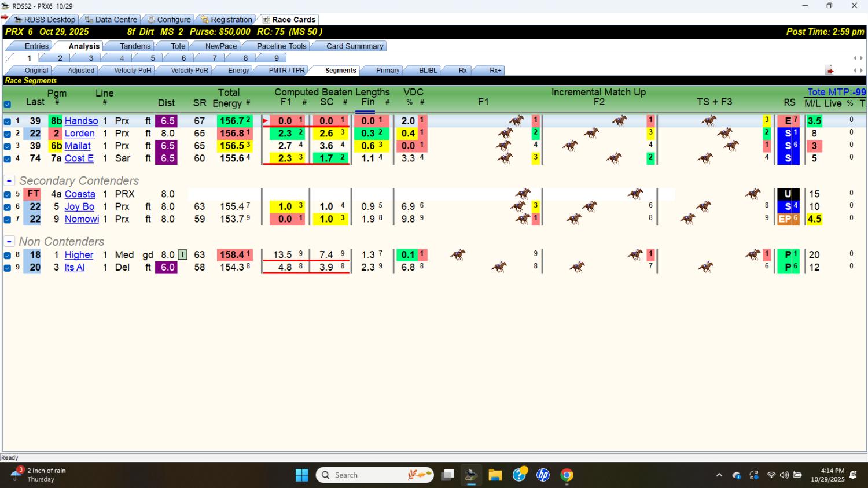
Task: Click the SR column header
Action: pyautogui.click(x=200, y=103)
